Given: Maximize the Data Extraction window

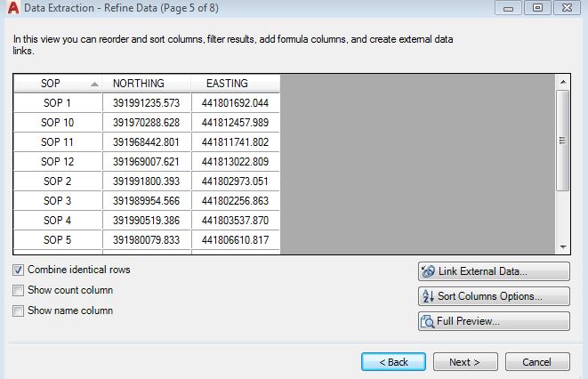Looking at the screenshot, I should pyautogui.click(x=537, y=8).
